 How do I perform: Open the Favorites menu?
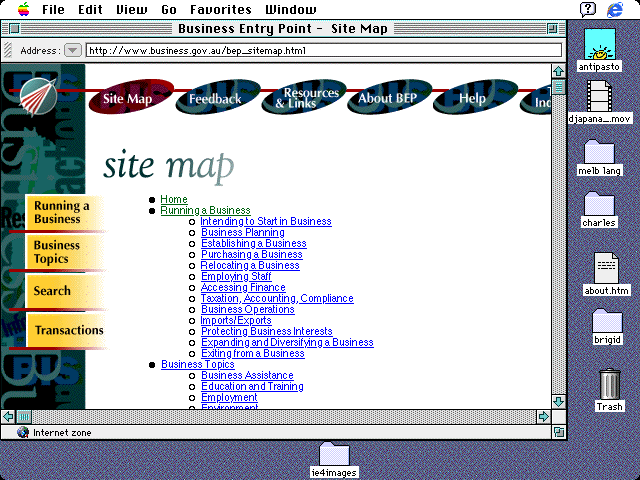click(220, 9)
